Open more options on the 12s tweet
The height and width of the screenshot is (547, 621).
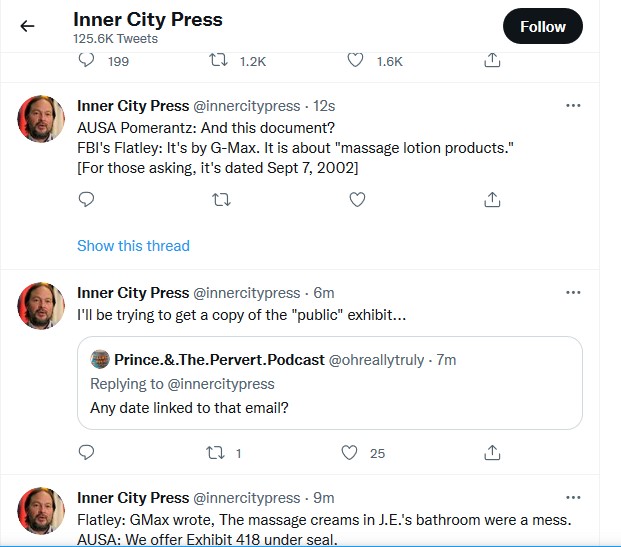coord(573,105)
